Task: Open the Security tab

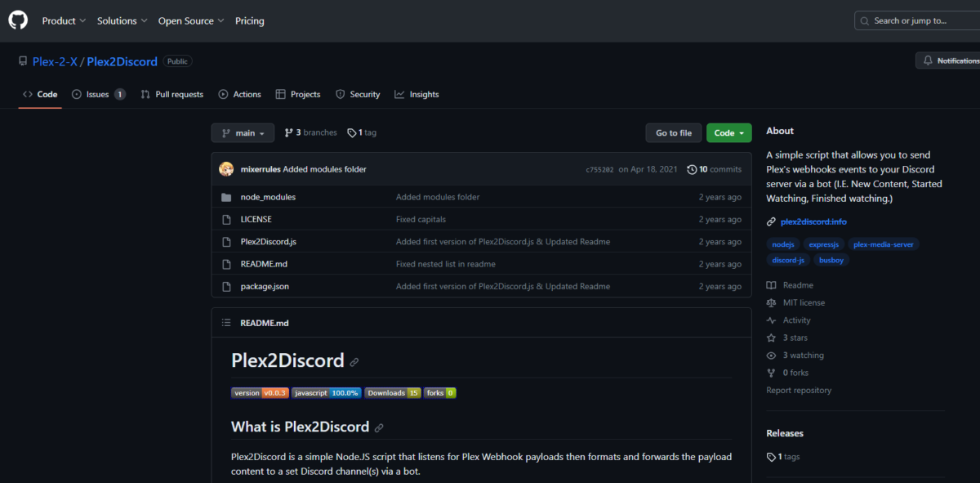Action: tap(358, 94)
